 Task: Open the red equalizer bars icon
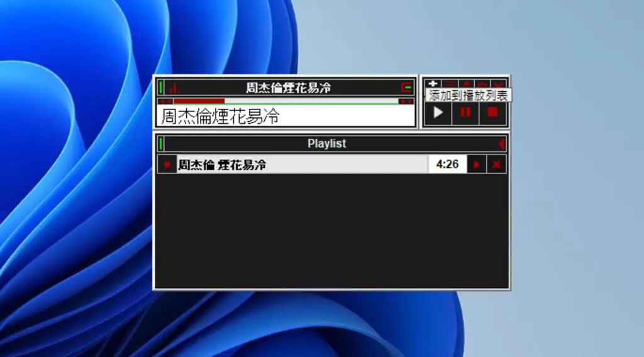point(175,87)
